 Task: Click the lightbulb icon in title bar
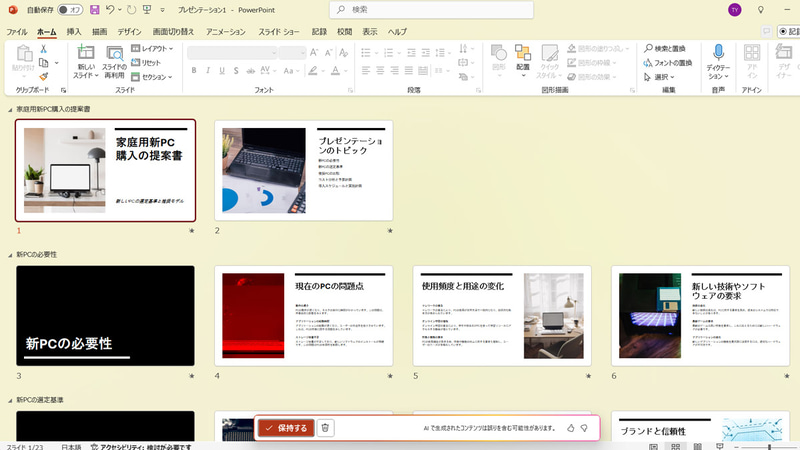761,10
